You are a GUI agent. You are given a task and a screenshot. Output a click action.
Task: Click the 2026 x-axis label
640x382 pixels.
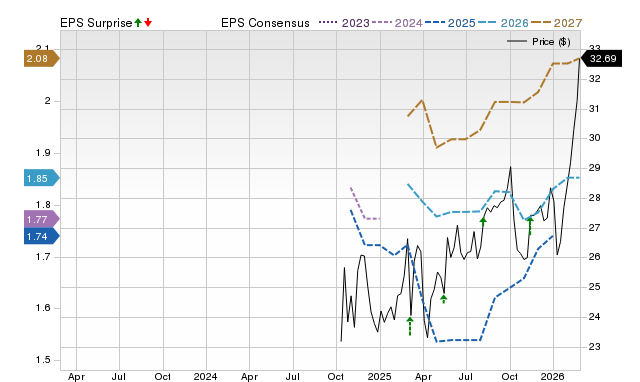click(x=552, y=376)
